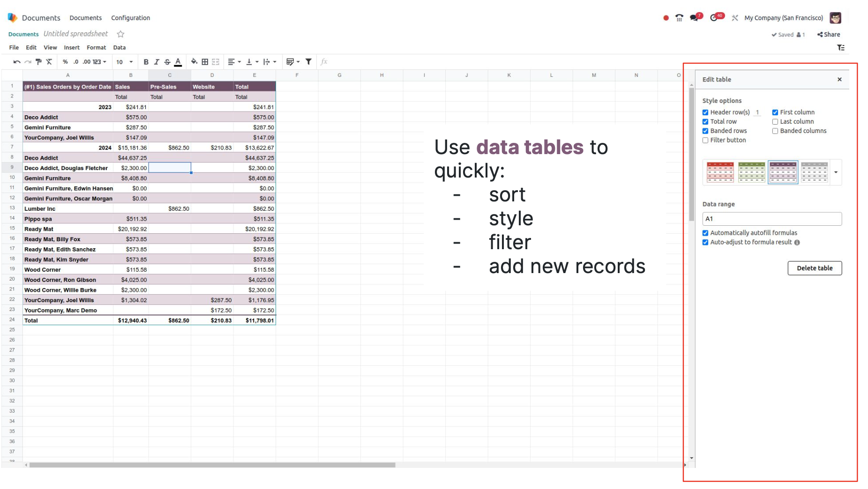This screenshot has height=489, width=868.
Task: Apply bold formatting
Action: click(146, 61)
